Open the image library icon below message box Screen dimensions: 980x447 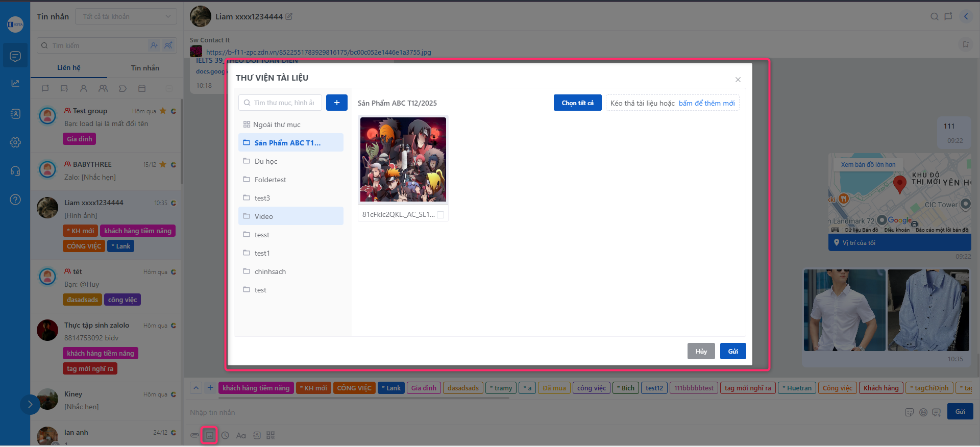(x=209, y=435)
